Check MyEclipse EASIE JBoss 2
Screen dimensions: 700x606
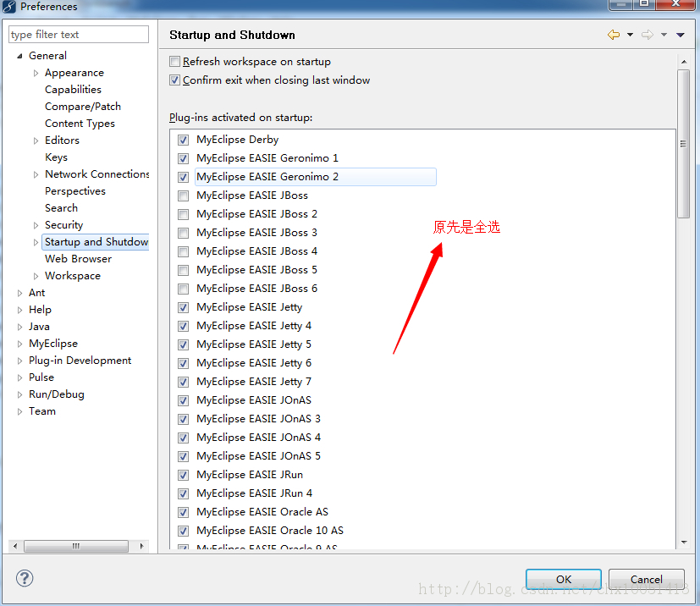(183, 214)
